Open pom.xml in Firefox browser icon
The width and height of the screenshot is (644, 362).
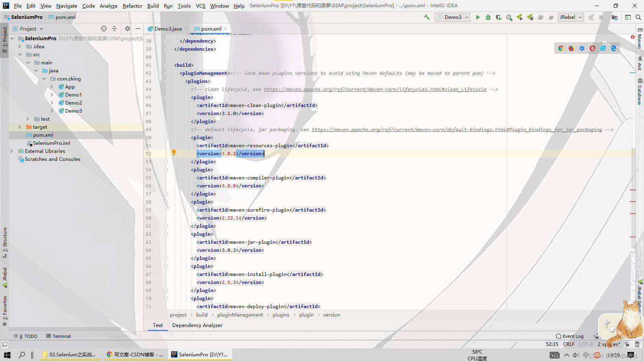pos(571,48)
